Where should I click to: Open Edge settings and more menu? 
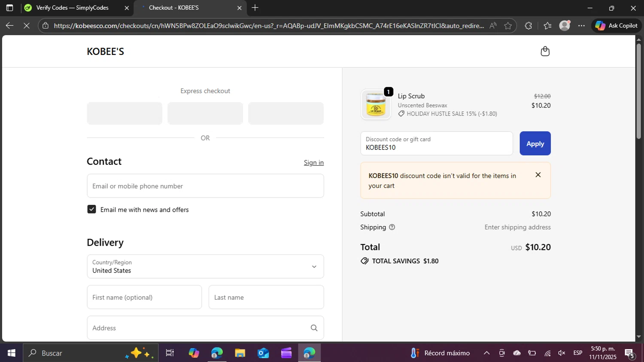pyautogui.click(x=581, y=26)
